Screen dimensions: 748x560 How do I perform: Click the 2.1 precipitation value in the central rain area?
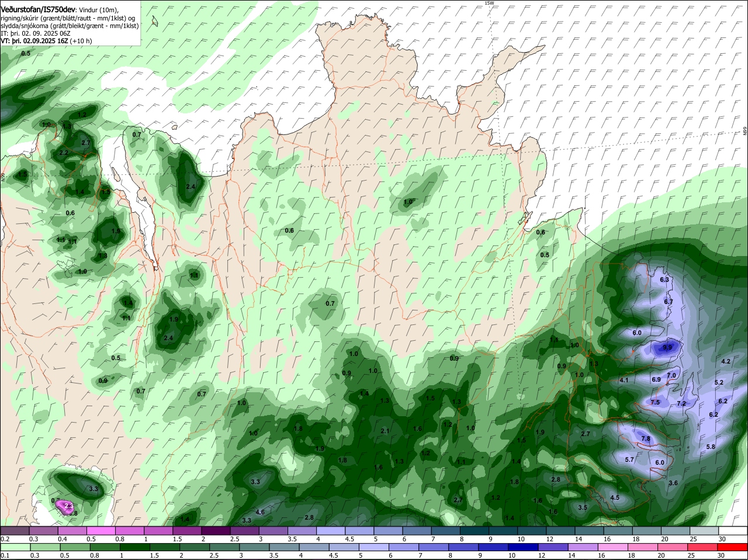coord(385,431)
